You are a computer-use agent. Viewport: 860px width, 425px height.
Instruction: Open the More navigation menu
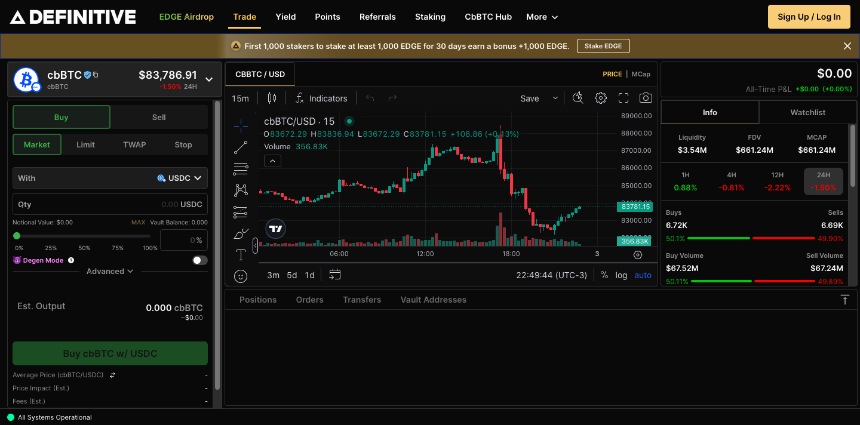click(542, 17)
